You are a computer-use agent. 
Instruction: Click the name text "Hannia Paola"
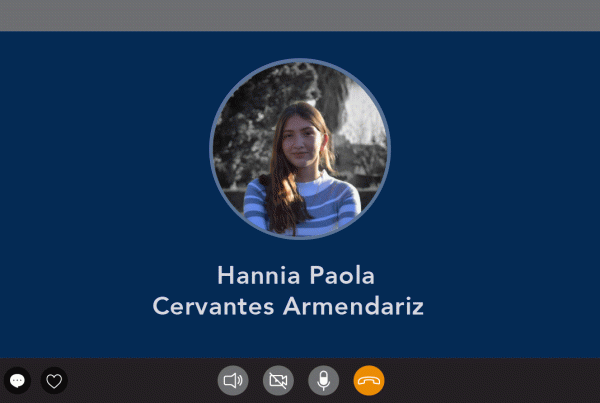point(296,275)
